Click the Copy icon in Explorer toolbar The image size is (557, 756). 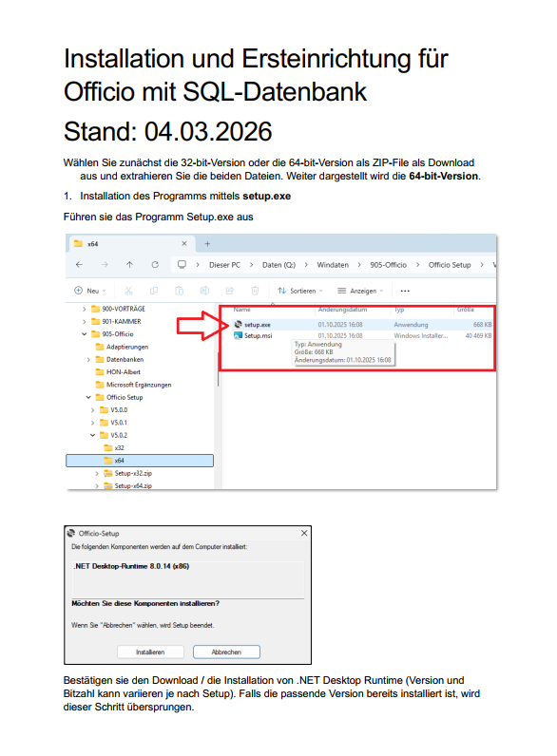154,291
